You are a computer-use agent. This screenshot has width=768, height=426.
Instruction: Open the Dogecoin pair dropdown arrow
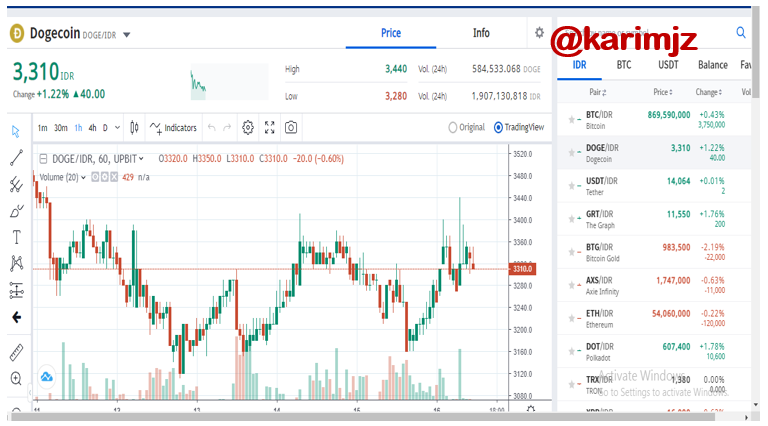coord(127,35)
